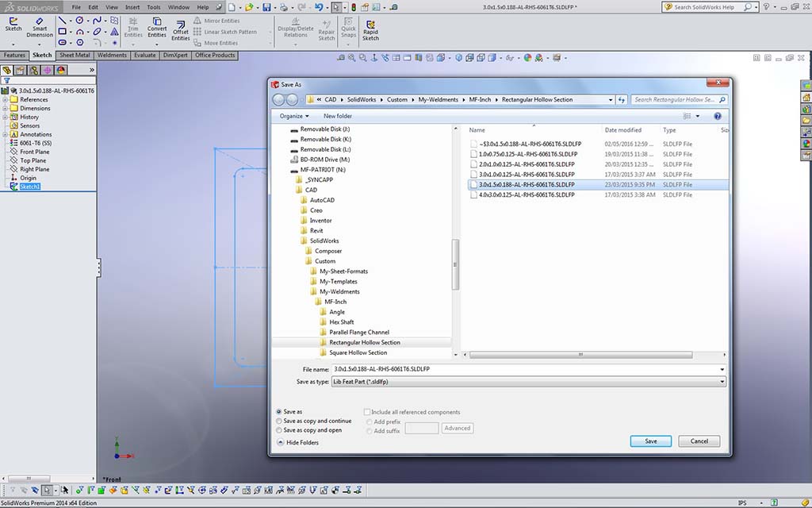Select the Smart Dimension tool
The height and width of the screenshot is (508, 812).
40,25
